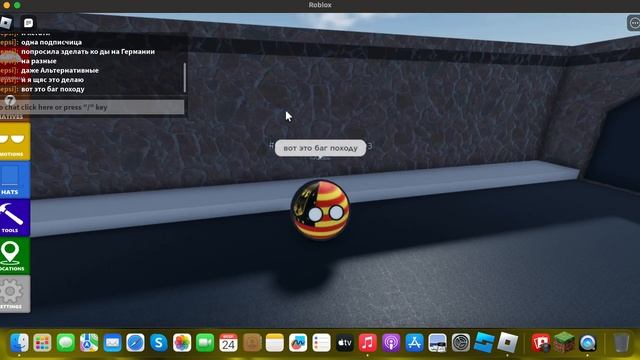The width and height of the screenshot is (640, 360).
Task: Open Messages from the Dock
Action: (x=65, y=342)
